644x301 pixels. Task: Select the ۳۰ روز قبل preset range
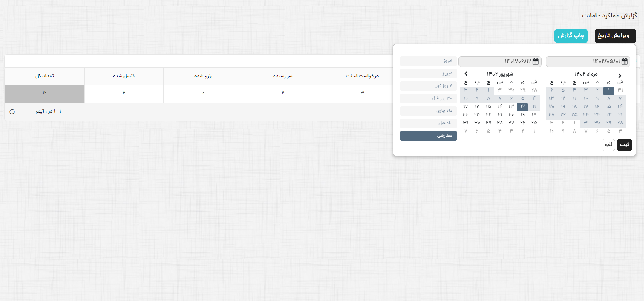point(429,98)
